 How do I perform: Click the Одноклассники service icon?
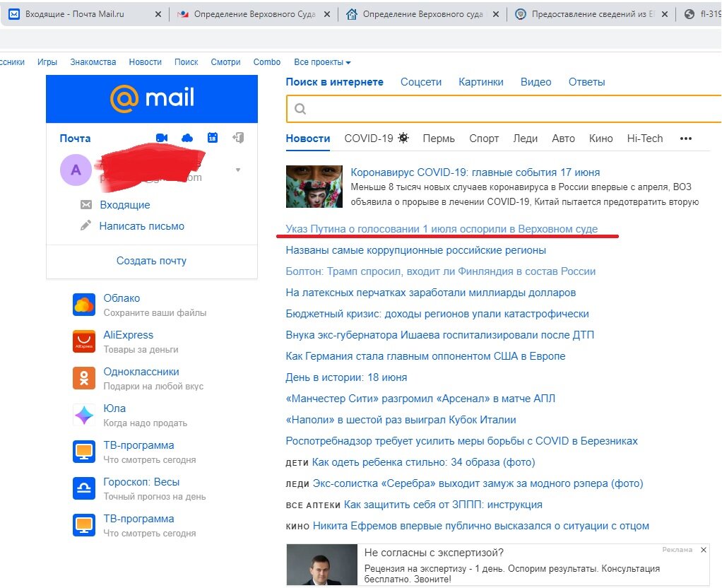click(84, 378)
